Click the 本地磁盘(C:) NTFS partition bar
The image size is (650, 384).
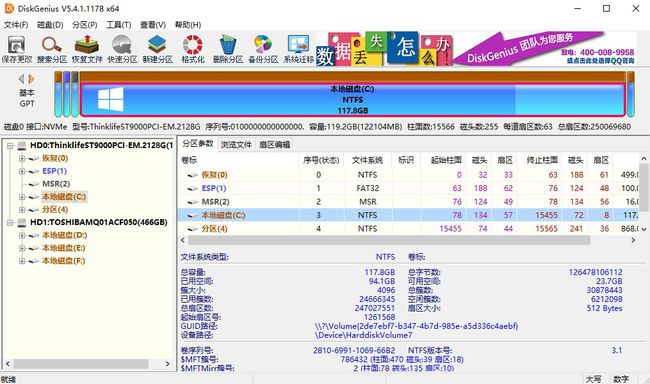pyautogui.click(x=352, y=100)
